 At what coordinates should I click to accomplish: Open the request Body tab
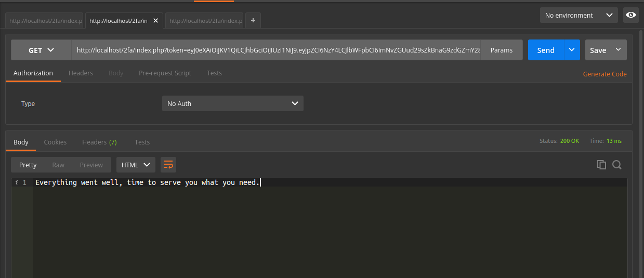(116, 73)
